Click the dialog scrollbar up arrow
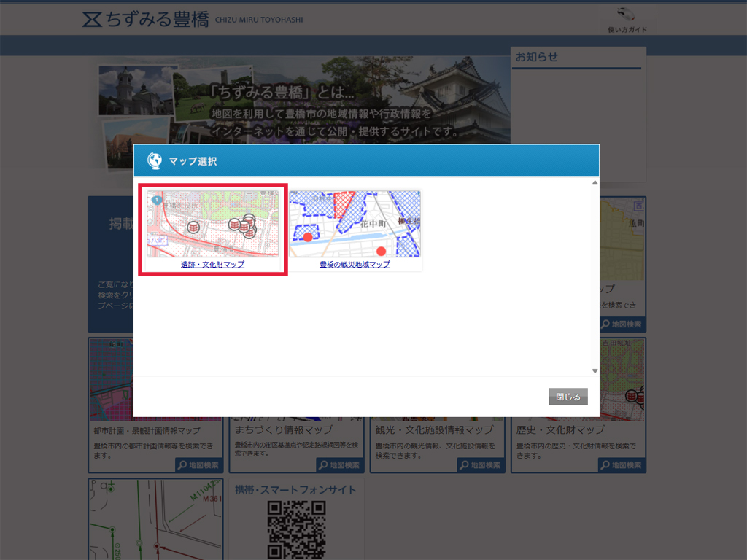This screenshot has width=747, height=560. (x=595, y=183)
